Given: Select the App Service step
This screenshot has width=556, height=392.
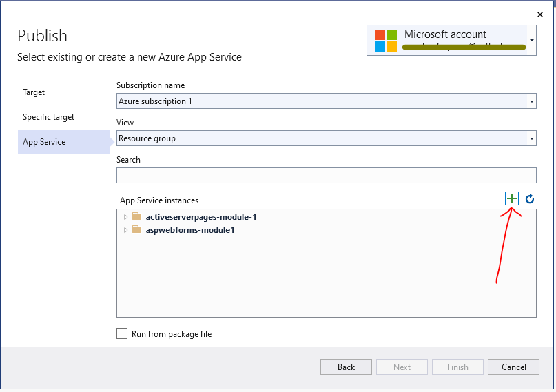Looking at the screenshot, I should pos(64,142).
